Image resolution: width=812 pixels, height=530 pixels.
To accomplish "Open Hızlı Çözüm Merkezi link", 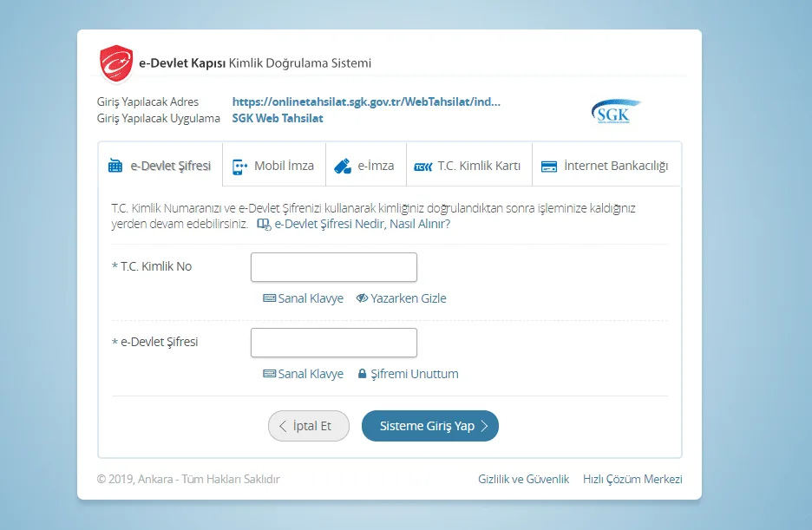I will coord(632,479).
